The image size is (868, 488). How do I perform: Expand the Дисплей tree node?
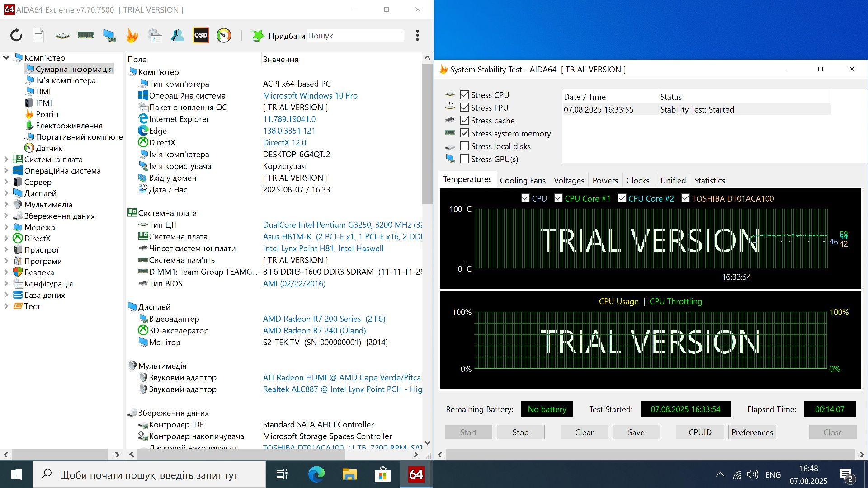(6, 193)
